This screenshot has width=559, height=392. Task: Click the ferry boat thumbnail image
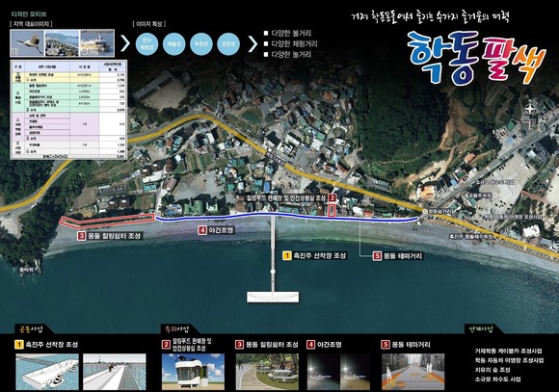[x=97, y=43]
